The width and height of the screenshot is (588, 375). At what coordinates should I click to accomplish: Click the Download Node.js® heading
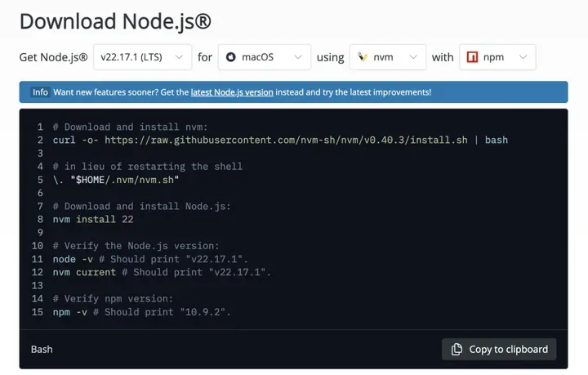pos(115,21)
